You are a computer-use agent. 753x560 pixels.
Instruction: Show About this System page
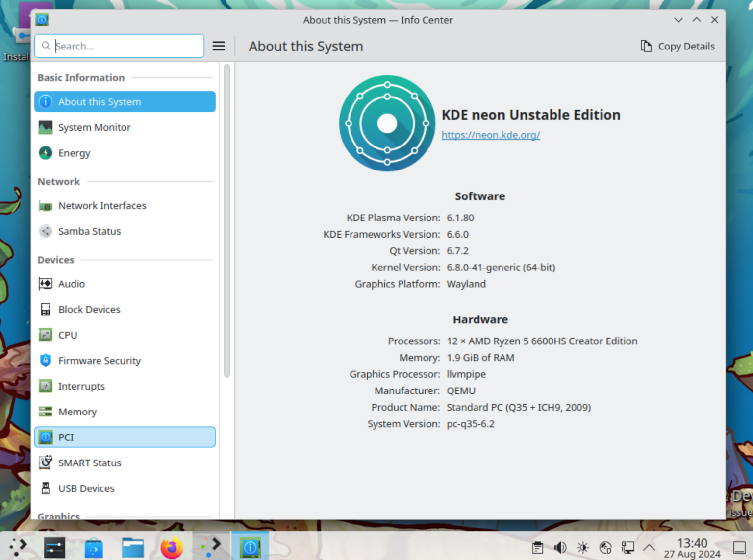(x=99, y=101)
